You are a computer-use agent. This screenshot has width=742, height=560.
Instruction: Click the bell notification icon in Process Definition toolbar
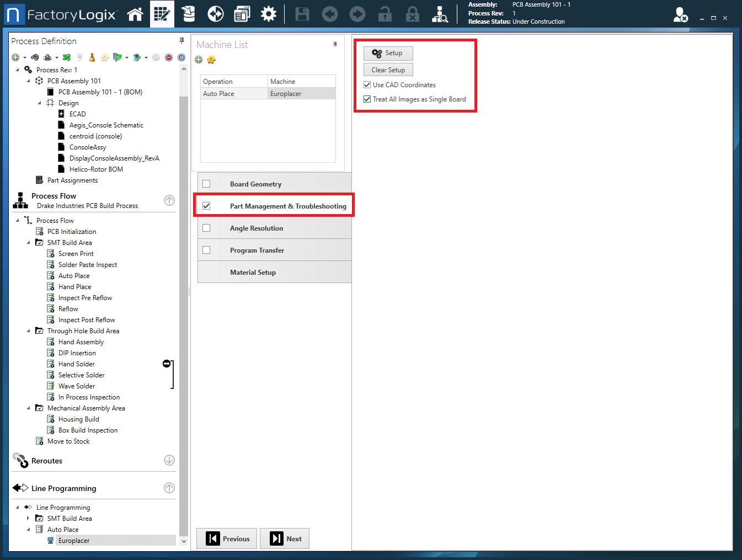92,57
